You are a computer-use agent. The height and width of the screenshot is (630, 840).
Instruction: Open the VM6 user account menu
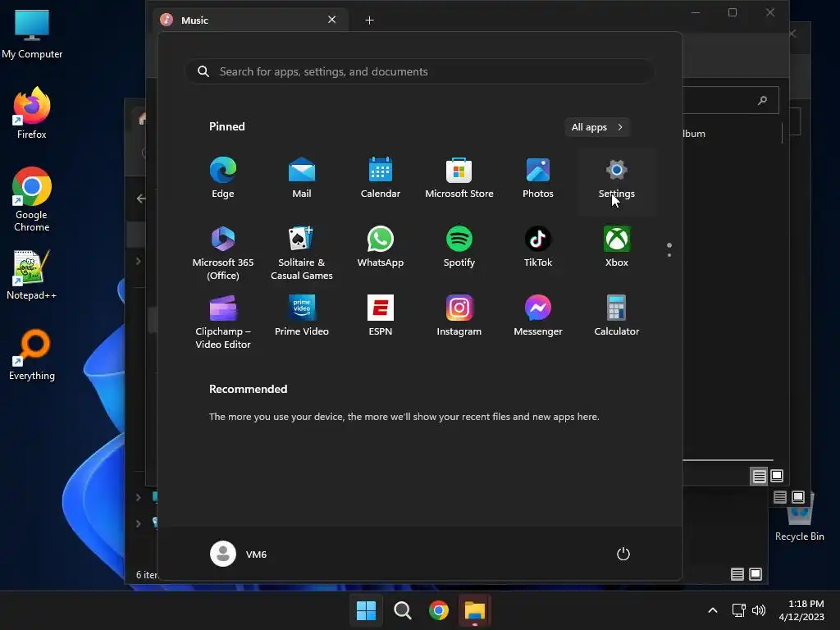point(239,554)
